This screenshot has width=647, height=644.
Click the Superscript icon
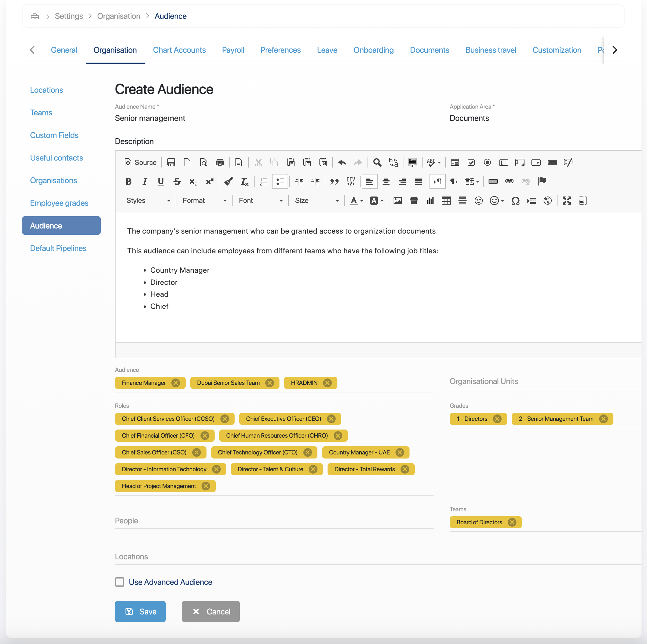[210, 182]
